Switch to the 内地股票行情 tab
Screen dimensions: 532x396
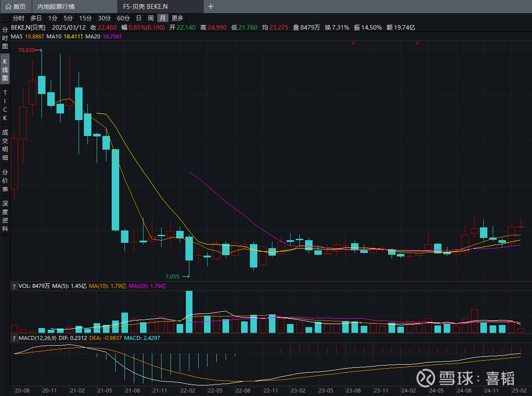coord(57,7)
